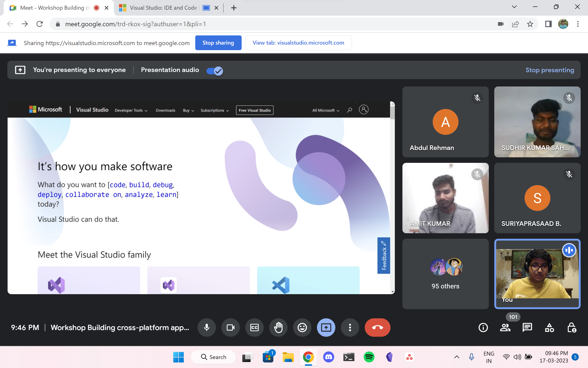Click share this page icon

tap(515, 24)
